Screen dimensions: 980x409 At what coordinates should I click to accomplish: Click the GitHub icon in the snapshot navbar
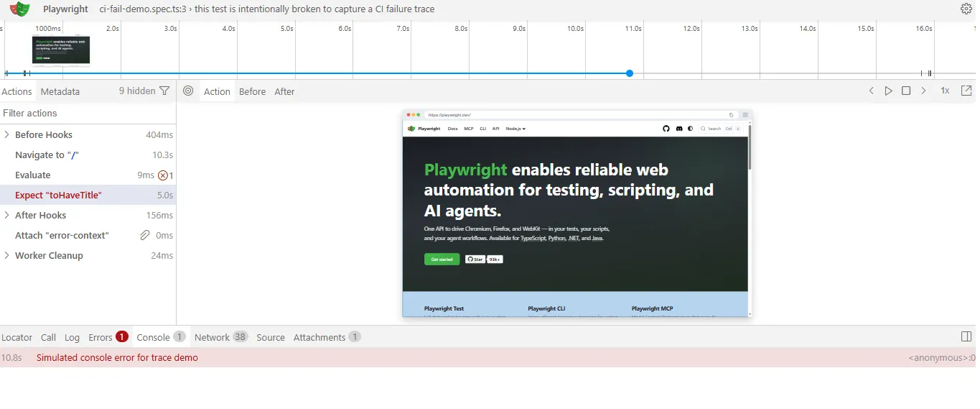click(666, 129)
